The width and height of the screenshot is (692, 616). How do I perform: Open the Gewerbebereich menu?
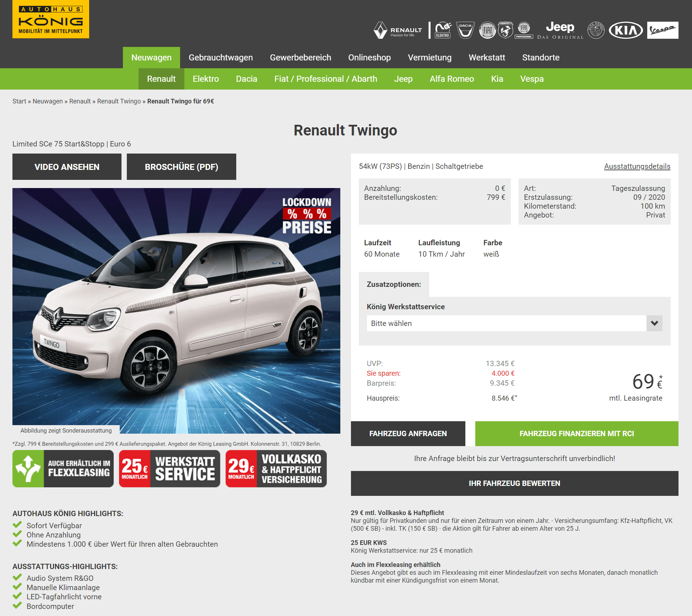(x=301, y=58)
